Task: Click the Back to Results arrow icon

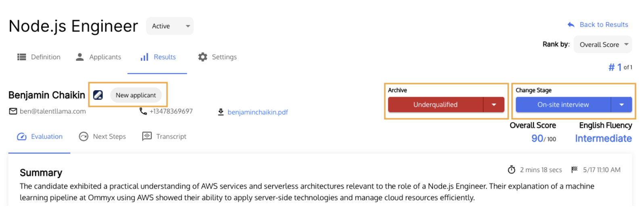Action: coord(571,25)
